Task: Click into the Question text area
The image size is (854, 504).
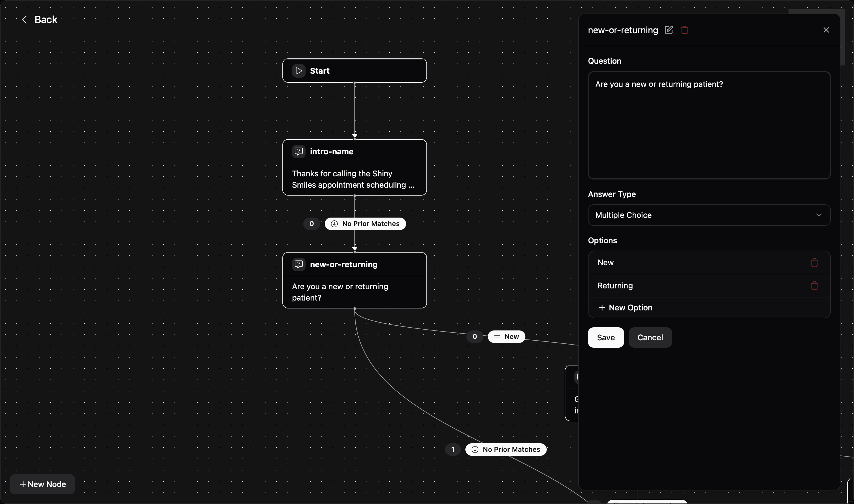Action: coord(709,126)
